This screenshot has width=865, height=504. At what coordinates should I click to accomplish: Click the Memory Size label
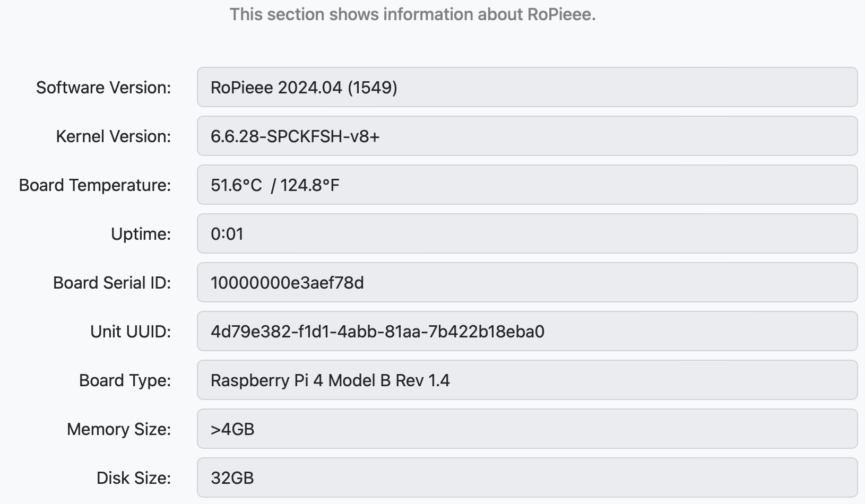tap(119, 429)
